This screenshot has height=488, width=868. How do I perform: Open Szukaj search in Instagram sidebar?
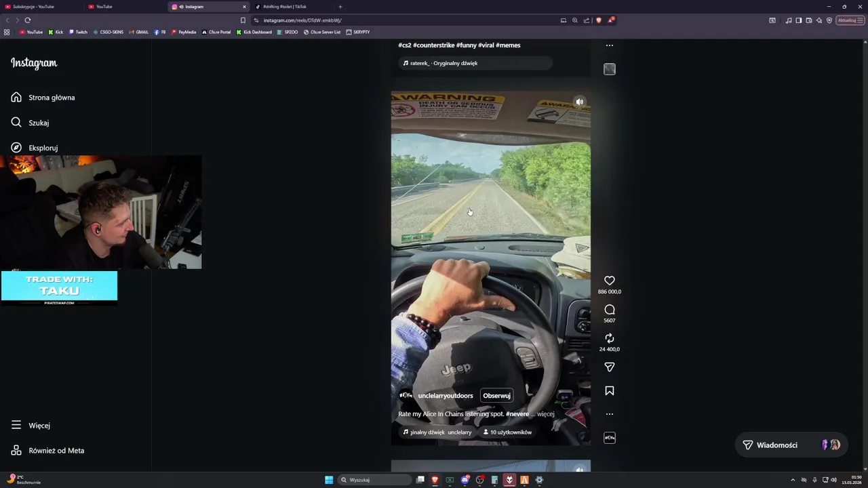click(x=31, y=123)
